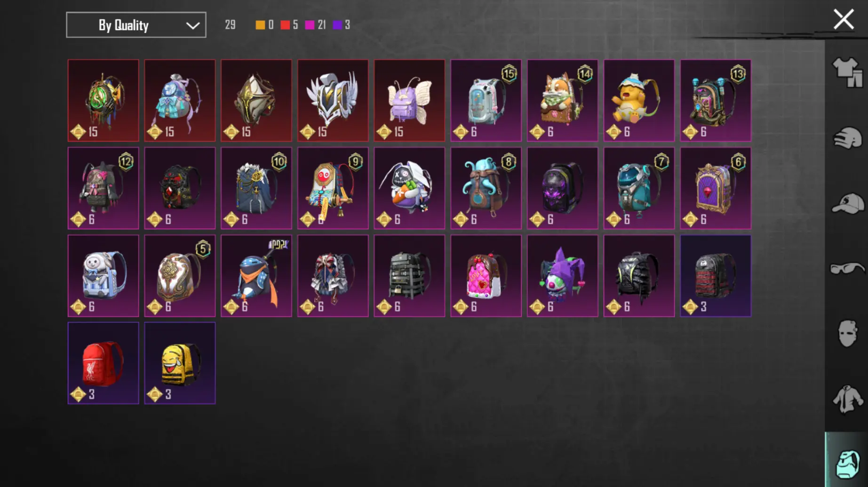Image resolution: width=868 pixels, height=487 pixels.
Task: Select the corgi dog backpack
Action: 563,101
